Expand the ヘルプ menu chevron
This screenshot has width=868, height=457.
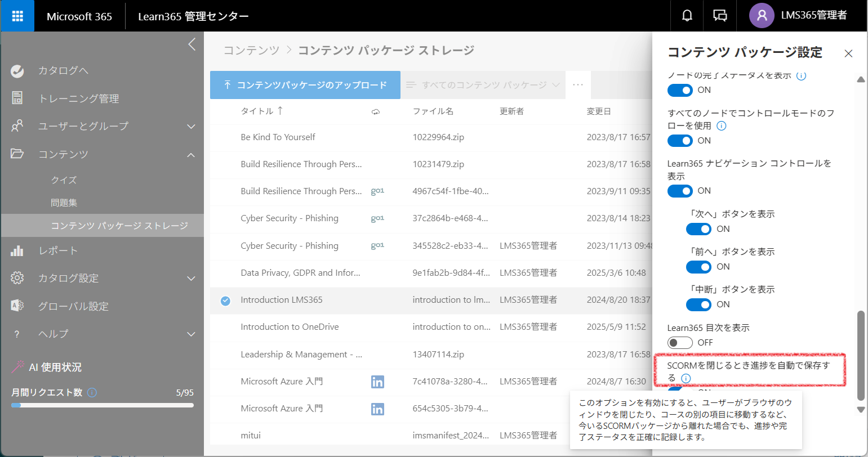(191, 334)
